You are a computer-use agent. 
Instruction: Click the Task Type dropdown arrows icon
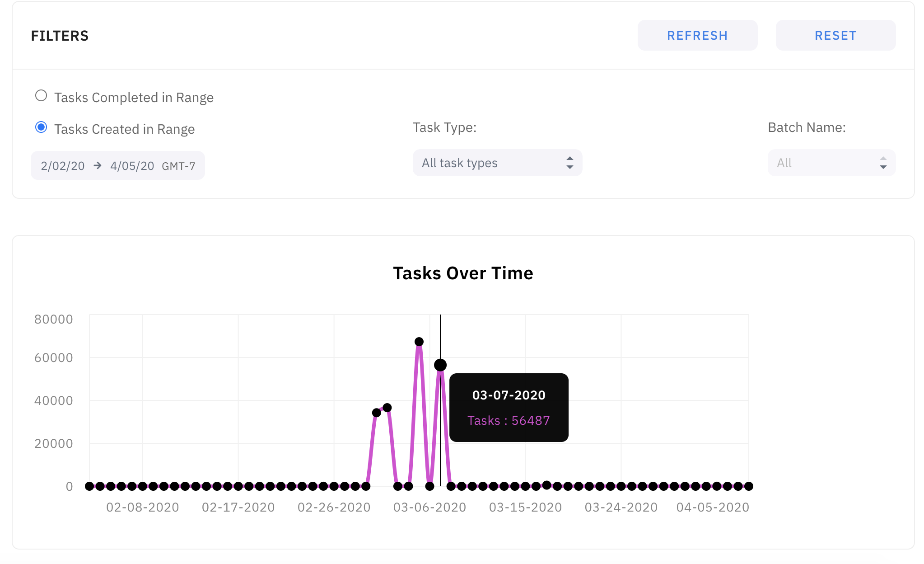[569, 163]
